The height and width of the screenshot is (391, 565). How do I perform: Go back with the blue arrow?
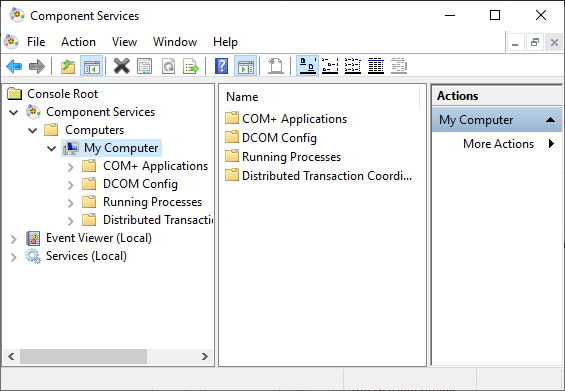pyautogui.click(x=14, y=66)
